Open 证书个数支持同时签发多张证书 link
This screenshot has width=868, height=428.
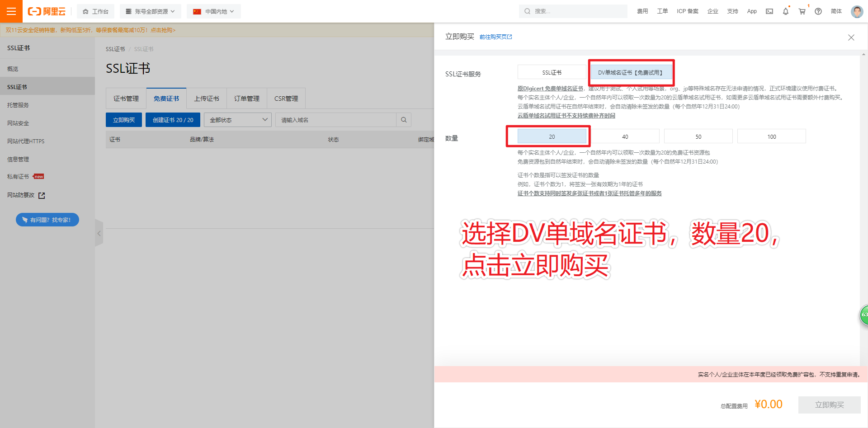point(590,193)
